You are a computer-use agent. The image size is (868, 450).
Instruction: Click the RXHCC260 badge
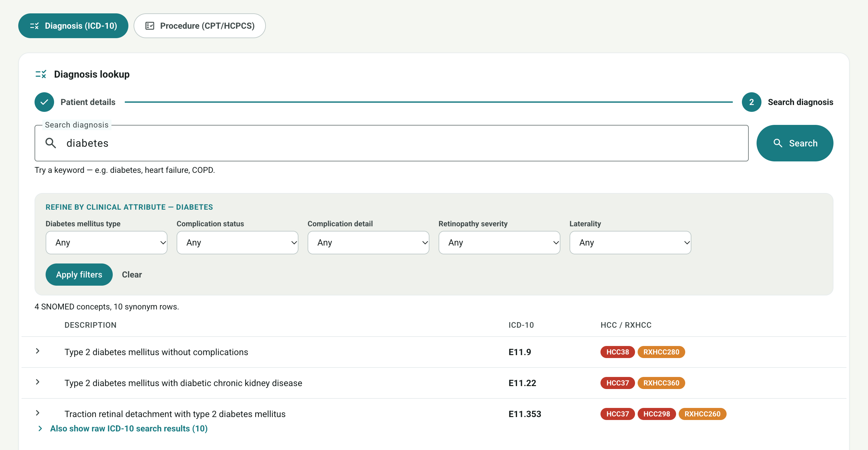[702, 414]
